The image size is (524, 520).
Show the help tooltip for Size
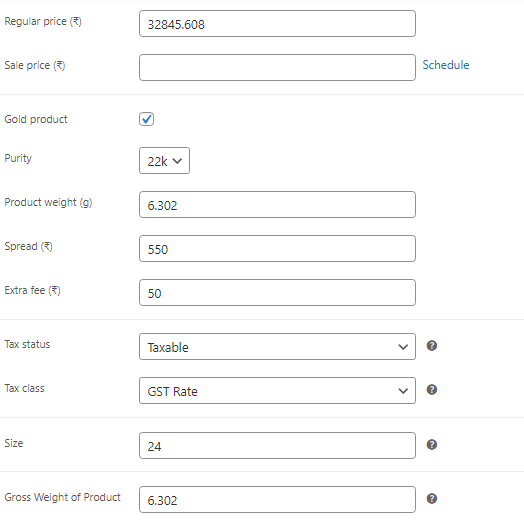(x=432, y=444)
